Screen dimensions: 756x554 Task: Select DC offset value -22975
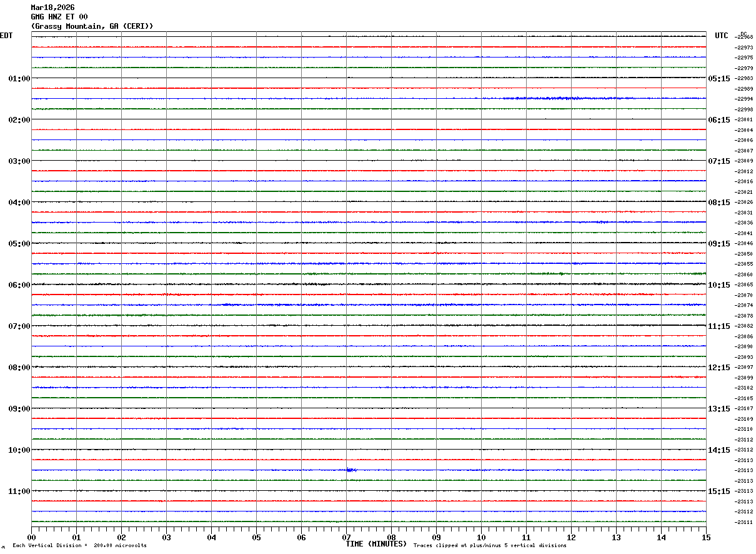(x=744, y=58)
